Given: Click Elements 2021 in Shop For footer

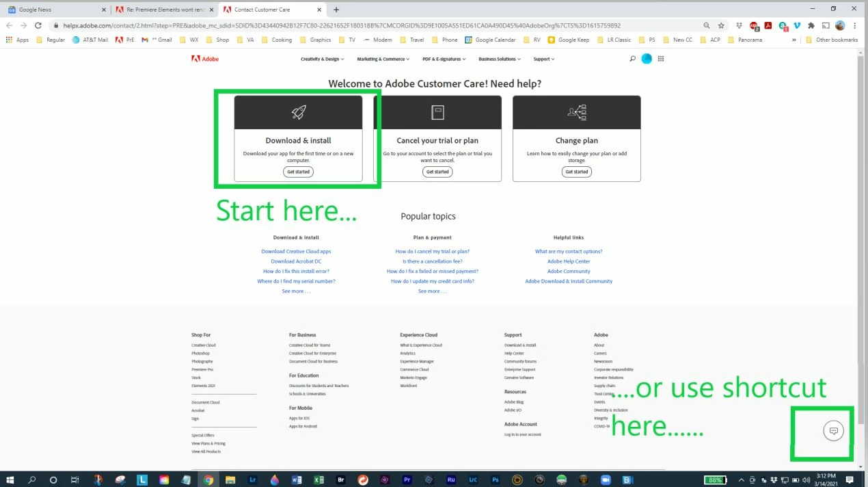Looking at the screenshot, I should coord(204,386).
